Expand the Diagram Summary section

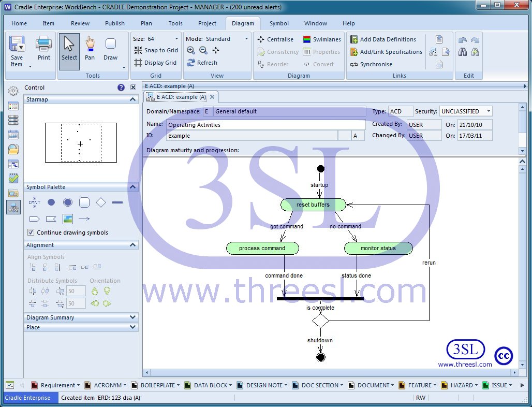click(132, 317)
